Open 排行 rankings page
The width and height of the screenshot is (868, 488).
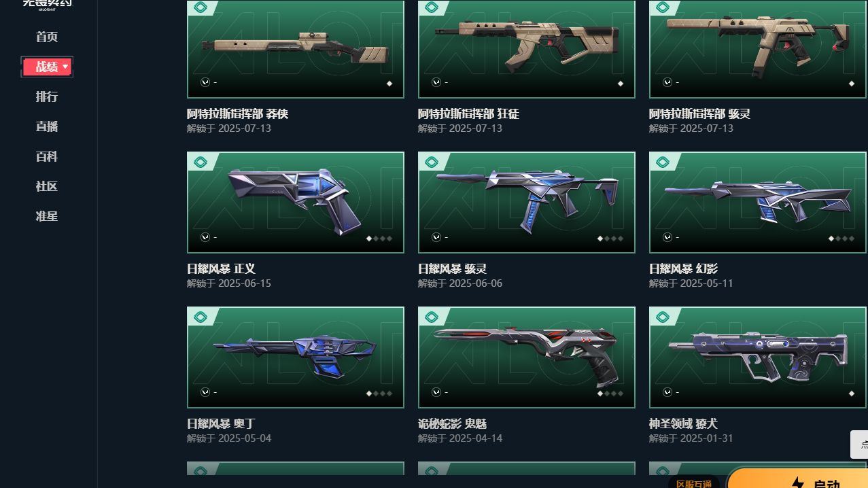coord(47,97)
